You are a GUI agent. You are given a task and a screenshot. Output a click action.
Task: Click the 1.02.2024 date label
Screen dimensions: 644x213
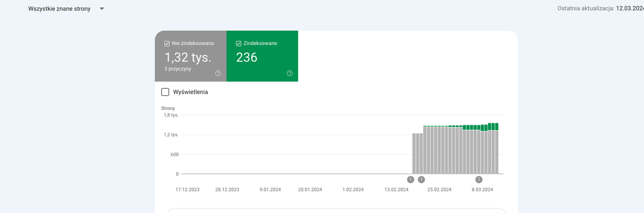pos(353,190)
